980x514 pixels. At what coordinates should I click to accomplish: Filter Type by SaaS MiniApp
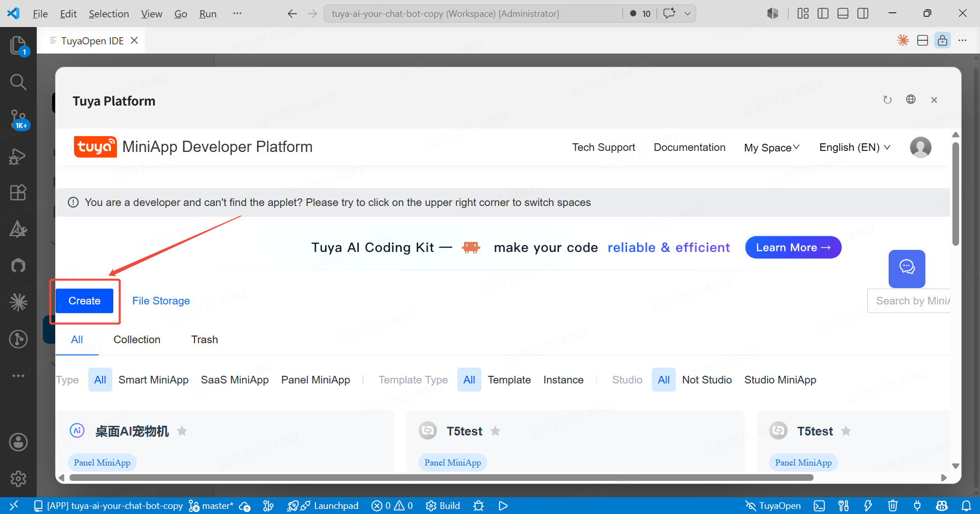(x=235, y=380)
